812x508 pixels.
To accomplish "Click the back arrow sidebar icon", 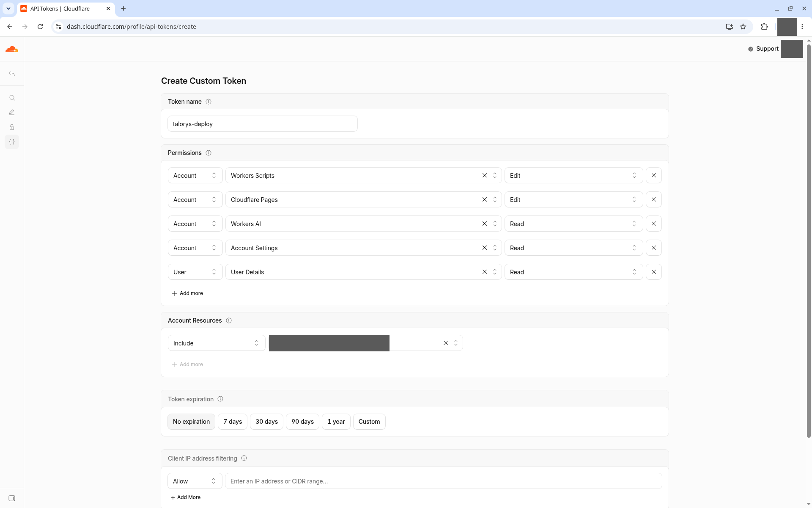I will coord(12,74).
